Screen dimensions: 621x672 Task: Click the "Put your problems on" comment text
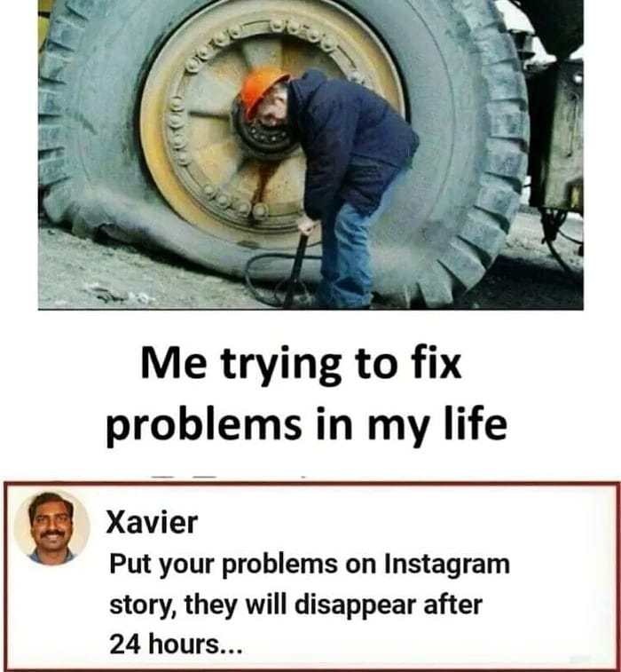click(243, 565)
